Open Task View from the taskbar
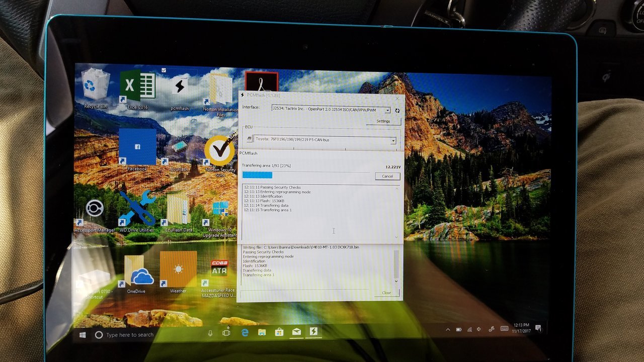The image size is (644, 362). (226, 333)
